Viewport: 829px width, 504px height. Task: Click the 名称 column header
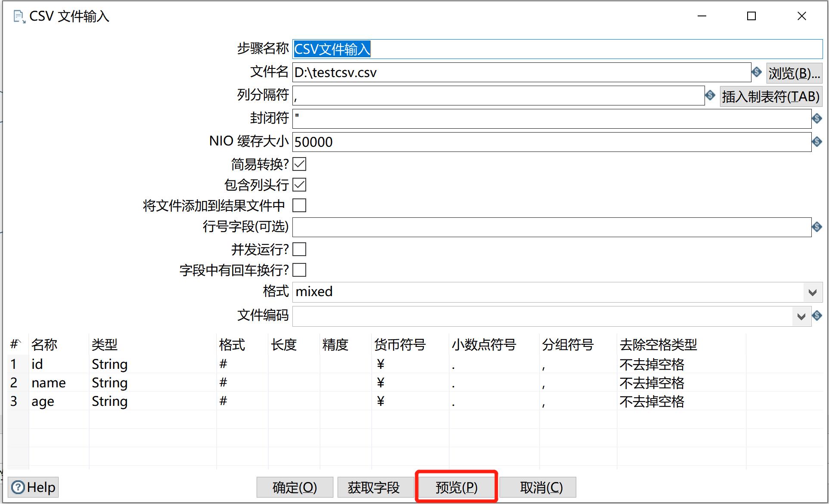click(59, 344)
